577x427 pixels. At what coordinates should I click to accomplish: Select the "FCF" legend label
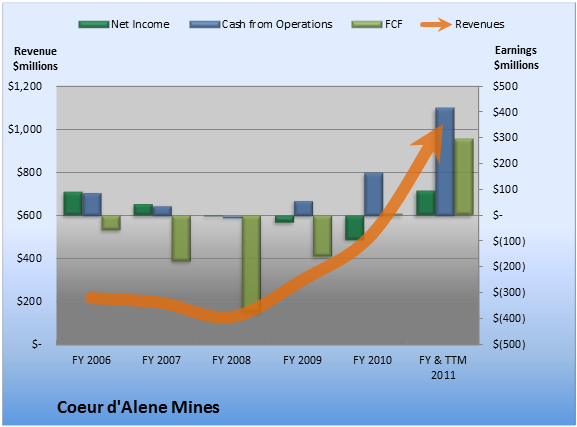(394, 24)
